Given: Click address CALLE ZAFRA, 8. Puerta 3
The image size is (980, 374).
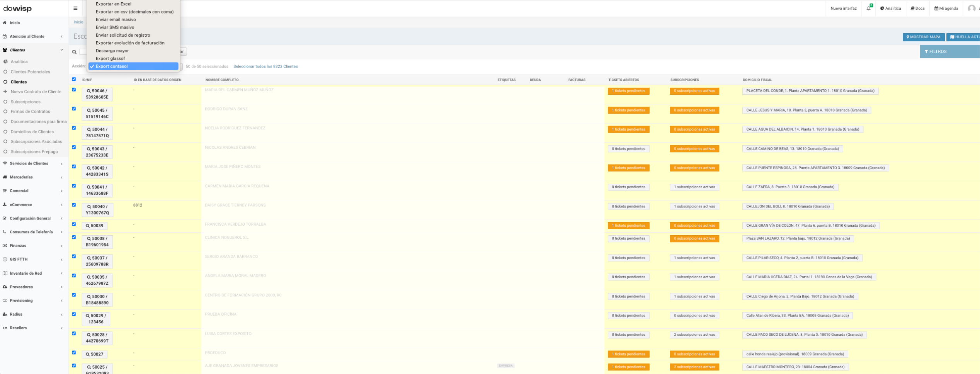Looking at the screenshot, I should click(x=790, y=187).
